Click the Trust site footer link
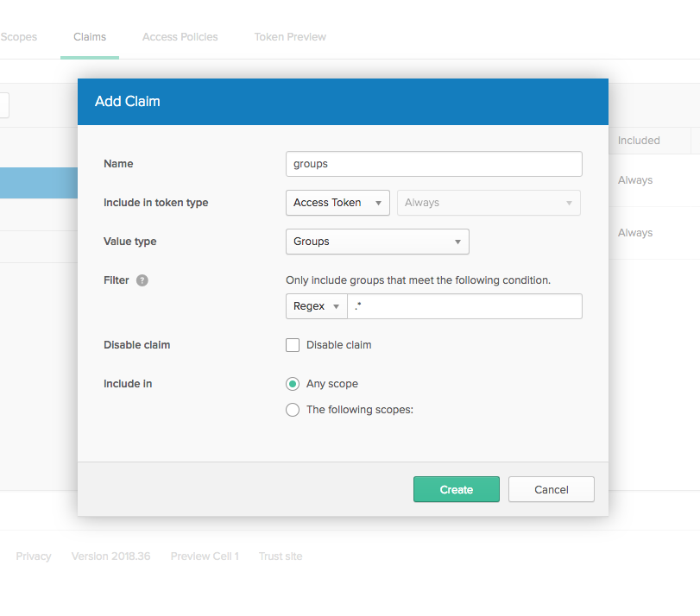700x616 pixels. [281, 556]
